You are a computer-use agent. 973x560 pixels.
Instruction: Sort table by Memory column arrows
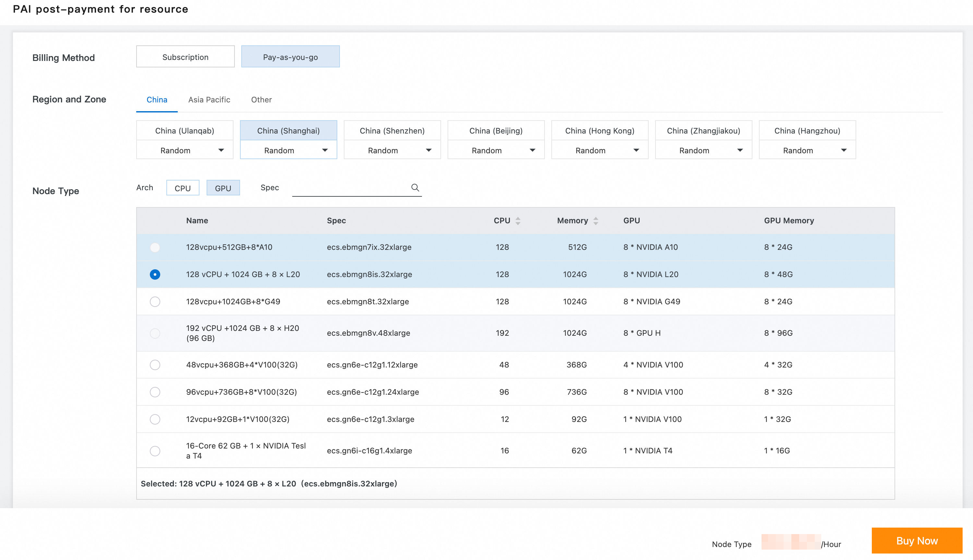(x=595, y=221)
